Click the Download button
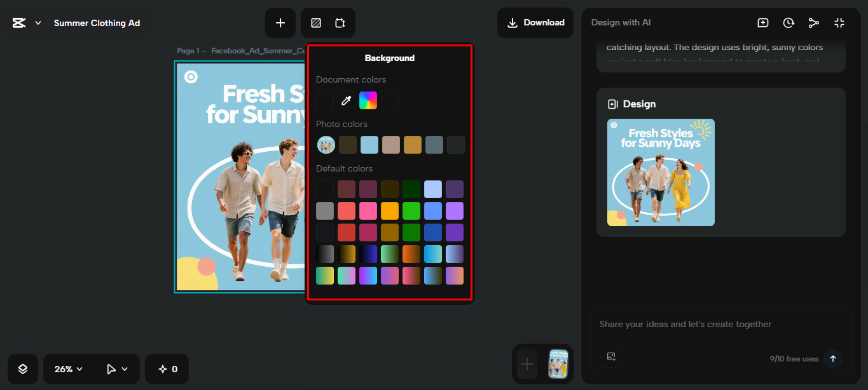 535,23
